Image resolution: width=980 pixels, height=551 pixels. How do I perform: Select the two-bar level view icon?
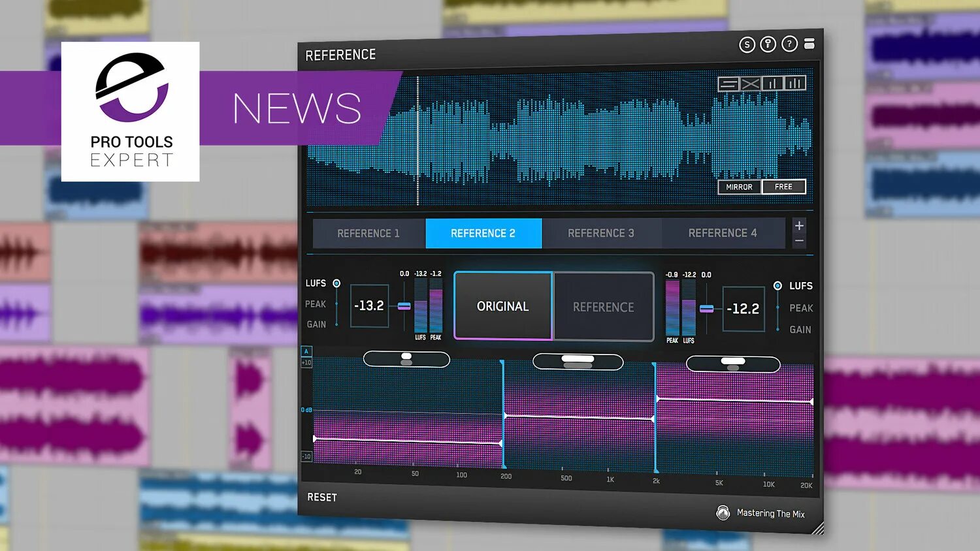pos(773,83)
